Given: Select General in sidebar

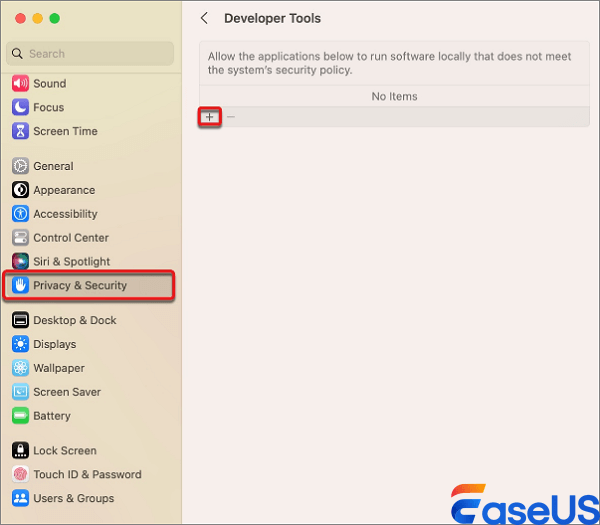Looking at the screenshot, I should (x=54, y=166).
